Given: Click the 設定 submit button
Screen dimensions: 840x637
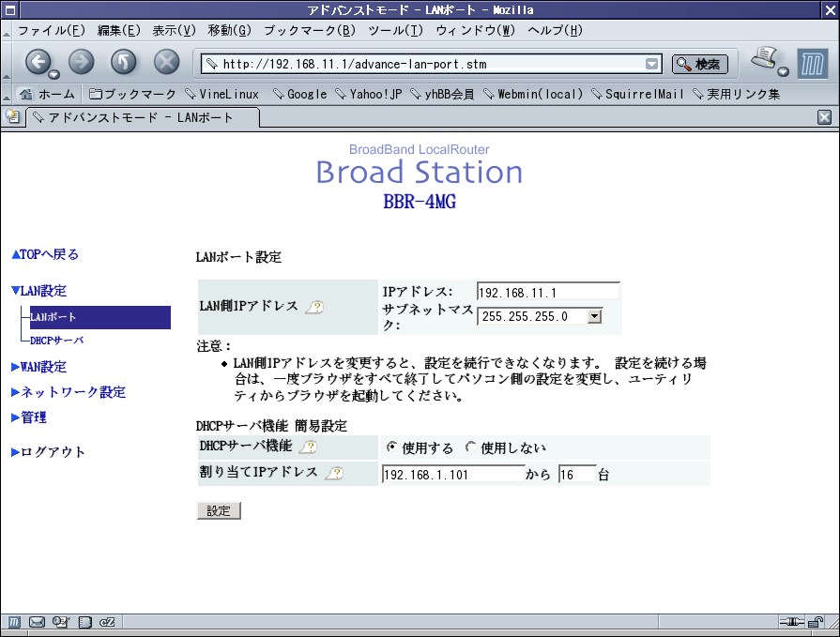Looking at the screenshot, I should (x=219, y=510).
